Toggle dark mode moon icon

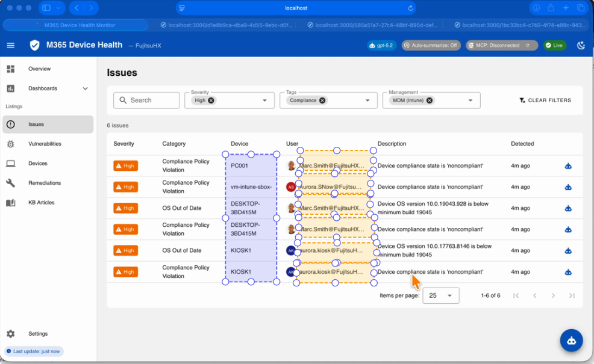[581, 45]
